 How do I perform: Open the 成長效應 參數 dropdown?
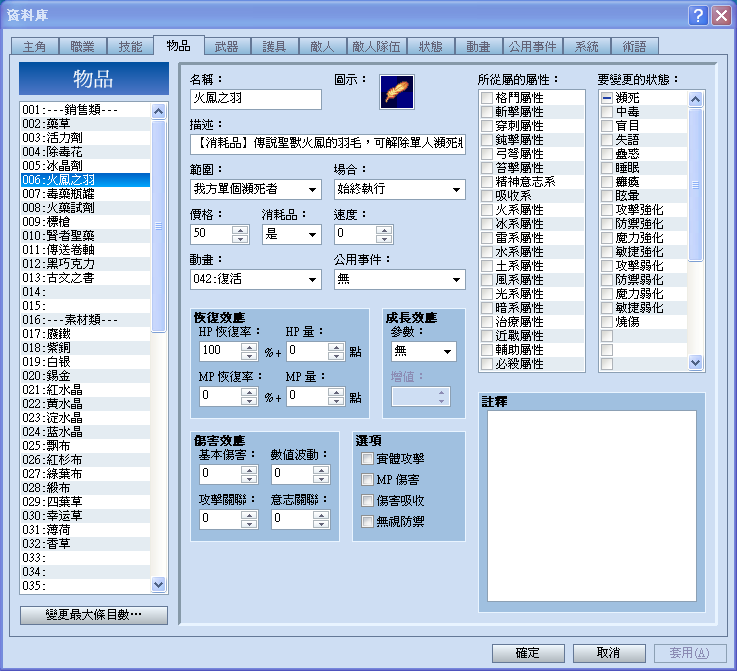pos(423,351)
